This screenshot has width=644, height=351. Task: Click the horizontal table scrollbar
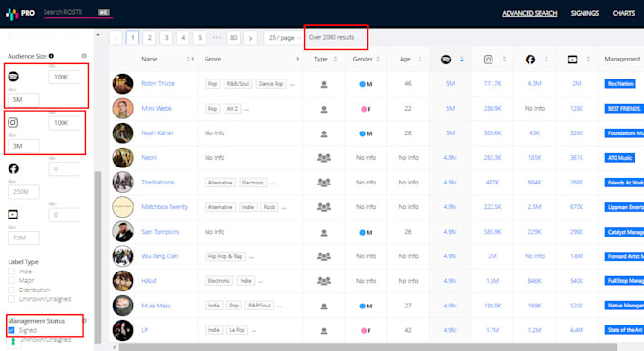[x=368, y=348]
